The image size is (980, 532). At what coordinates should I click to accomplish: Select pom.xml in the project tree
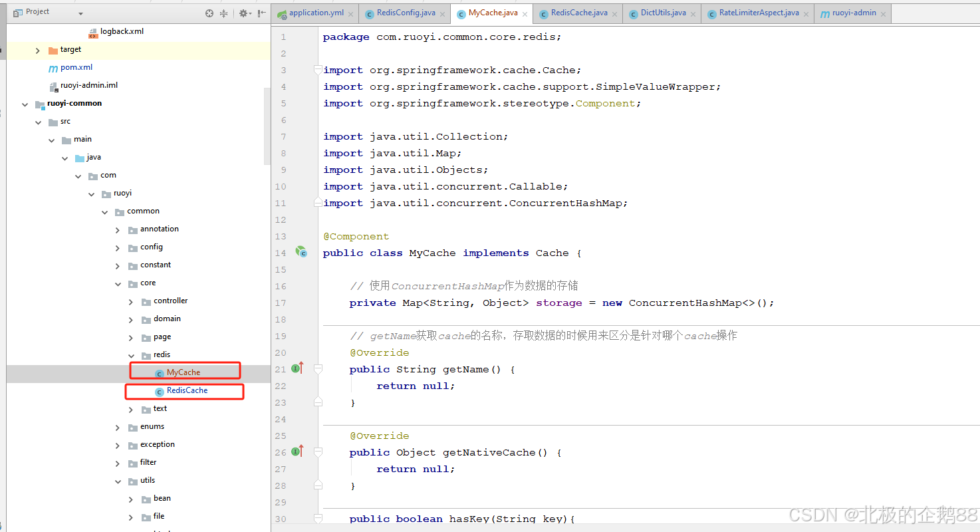click(76, 67)
